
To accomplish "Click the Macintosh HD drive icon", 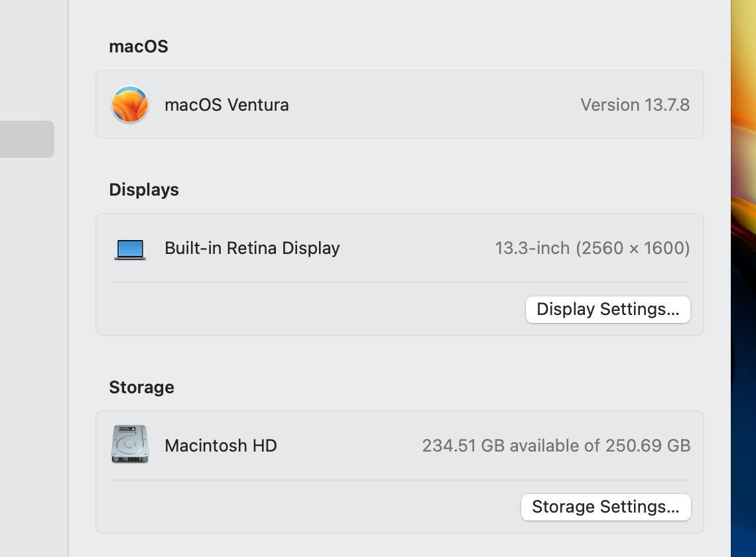I will pos(130,444).
